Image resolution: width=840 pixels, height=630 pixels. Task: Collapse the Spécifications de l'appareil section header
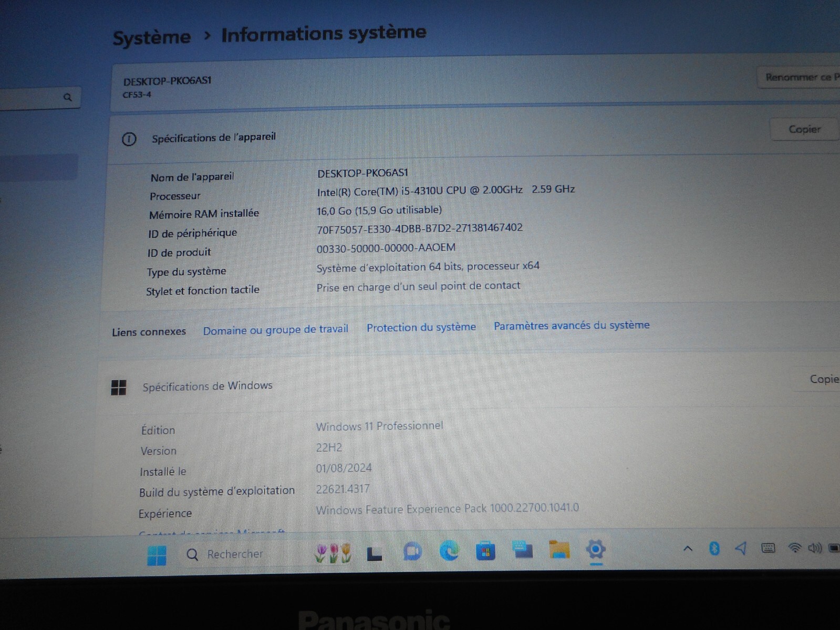(473, 134)
